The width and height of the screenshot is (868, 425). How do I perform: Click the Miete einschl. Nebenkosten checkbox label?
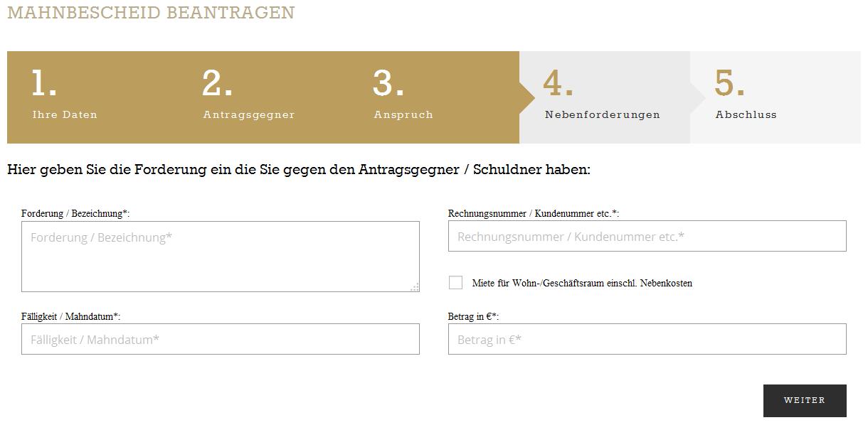coord(581,283)
